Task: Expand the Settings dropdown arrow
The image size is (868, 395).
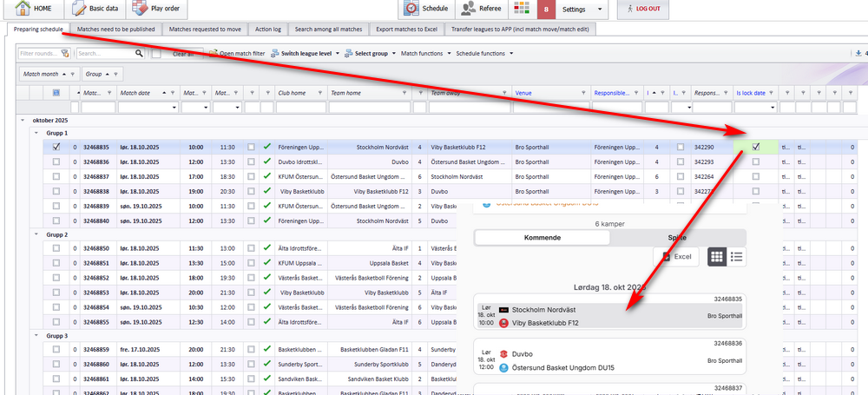Action: click(600, 10)
